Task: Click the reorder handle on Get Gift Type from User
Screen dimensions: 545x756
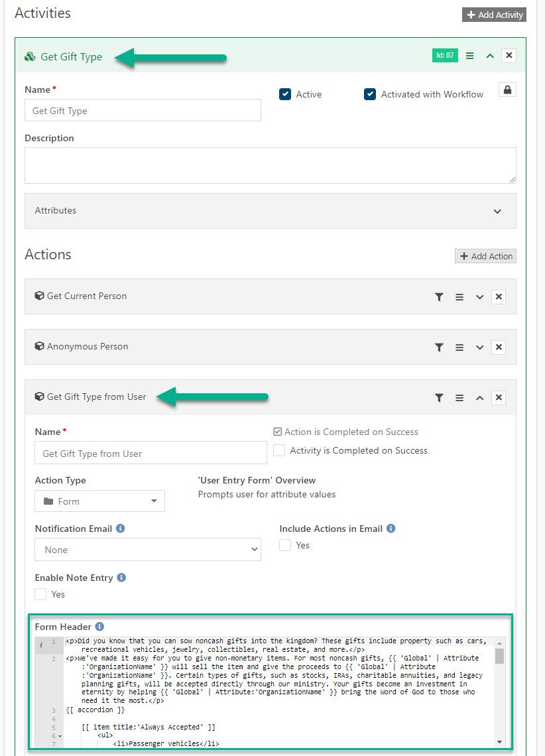Action: 459,398
